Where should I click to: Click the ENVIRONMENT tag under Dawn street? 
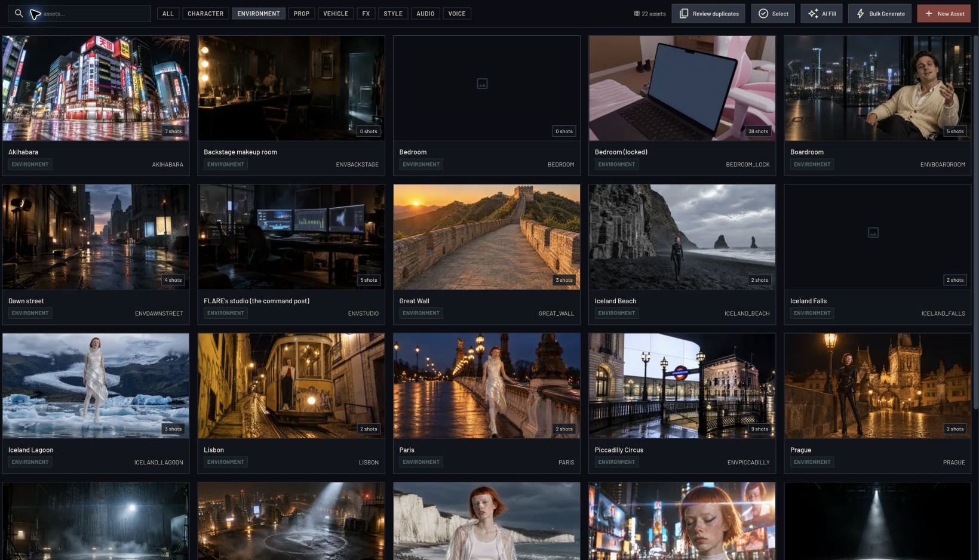click(x=30, y=313)
